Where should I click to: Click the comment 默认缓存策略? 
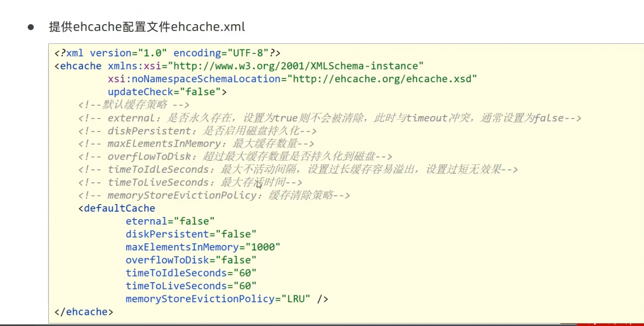(x=134, y=105)
